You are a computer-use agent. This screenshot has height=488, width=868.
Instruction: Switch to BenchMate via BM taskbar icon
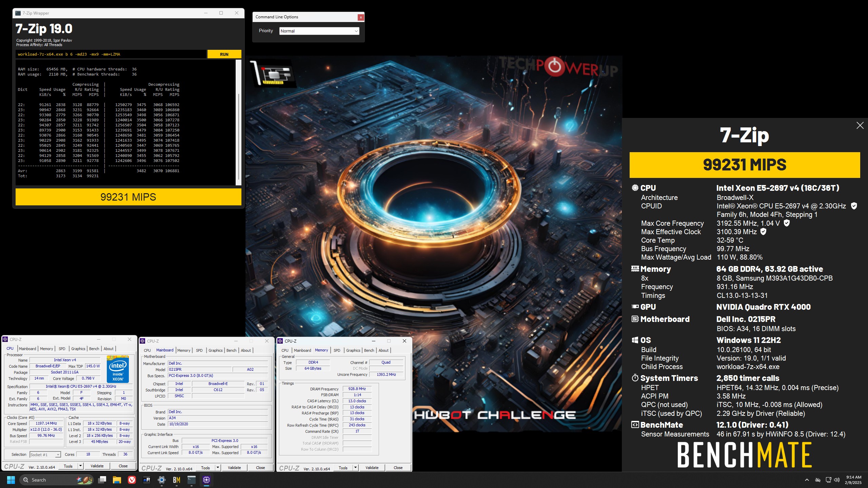[x=177, y=480]
